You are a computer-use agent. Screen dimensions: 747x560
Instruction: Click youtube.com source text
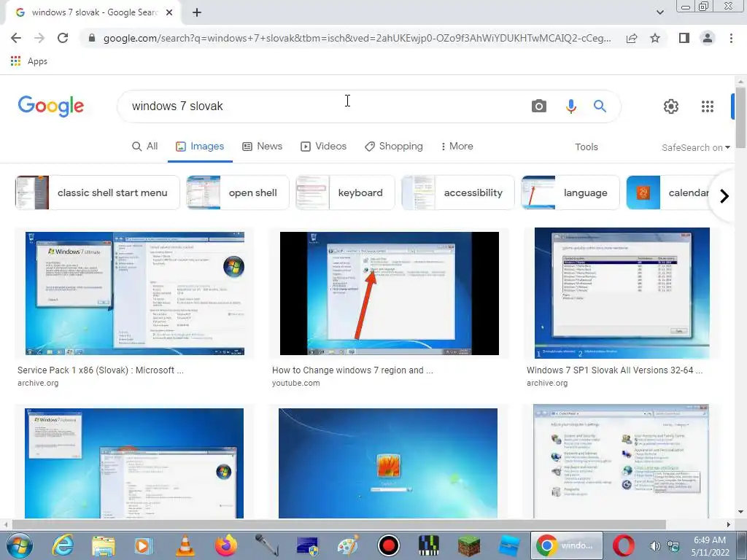(x=296, y=383)
